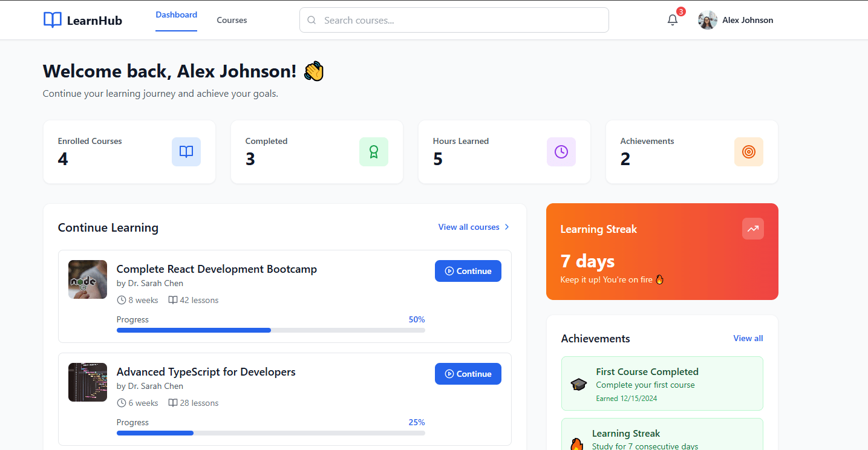Click the graduation cap achievement icon
This screenshot has height=450, width=868.
tap(578, 384)
